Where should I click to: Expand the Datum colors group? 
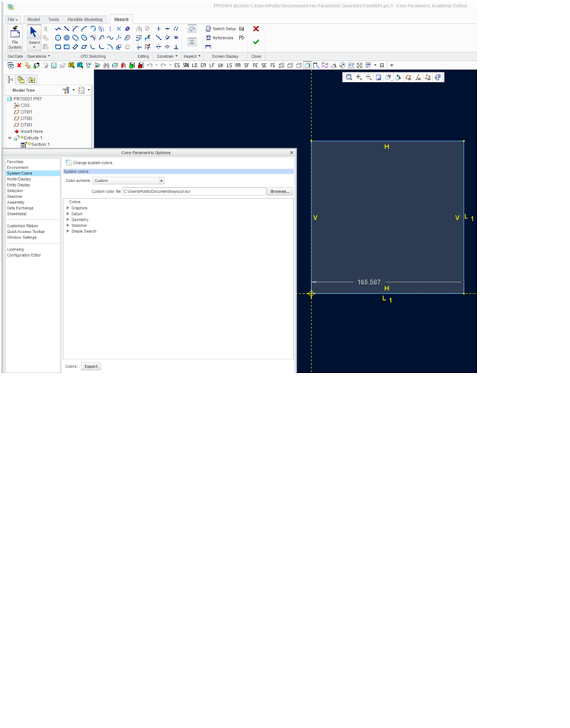[x=69, y=214]
